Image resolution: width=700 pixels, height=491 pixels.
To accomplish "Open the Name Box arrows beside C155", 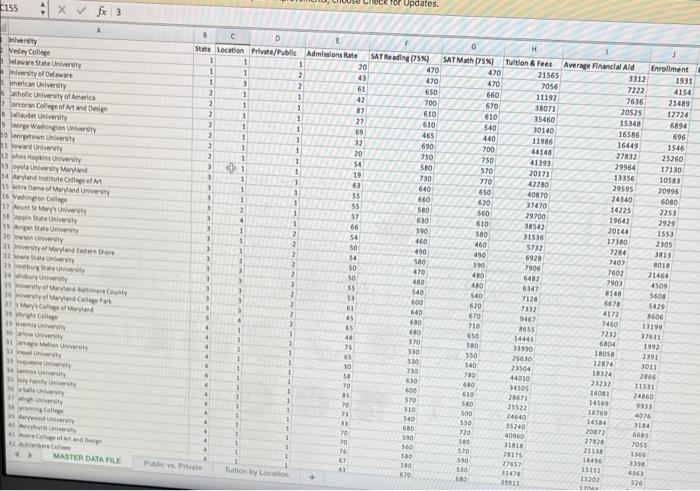I will tap(43, 8).
